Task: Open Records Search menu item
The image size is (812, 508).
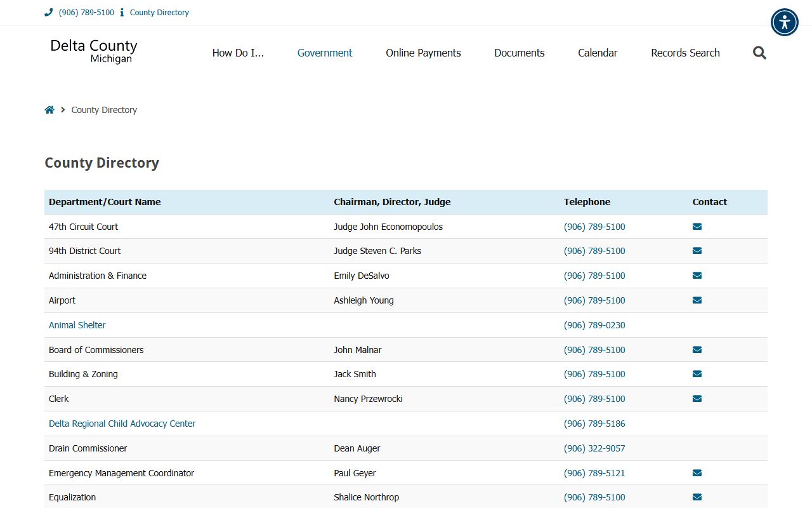Action: click(685, 53)
